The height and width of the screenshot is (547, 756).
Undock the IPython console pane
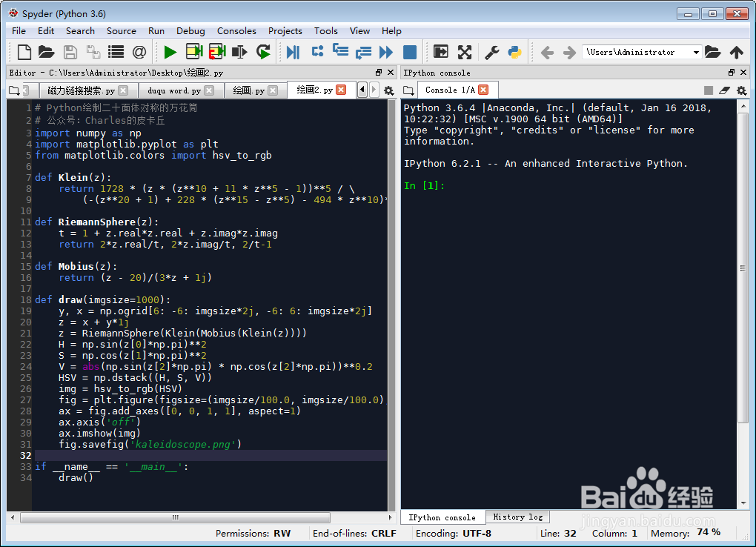(x=732, y=73)
